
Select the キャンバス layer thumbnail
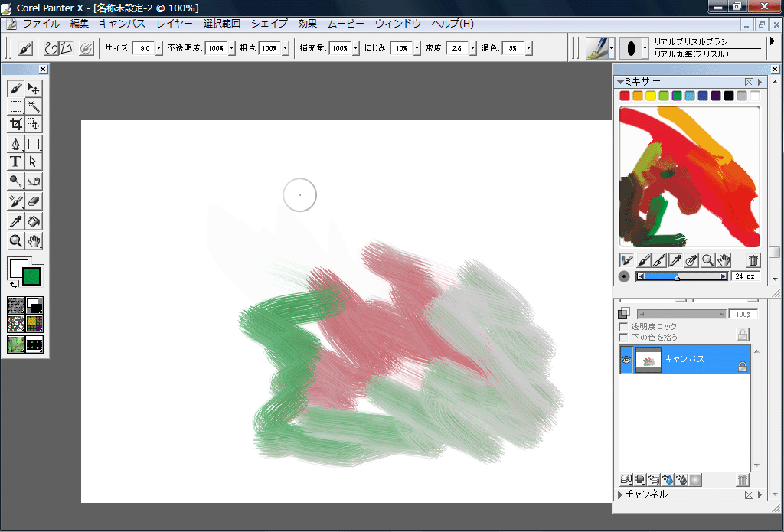(648, 360)
